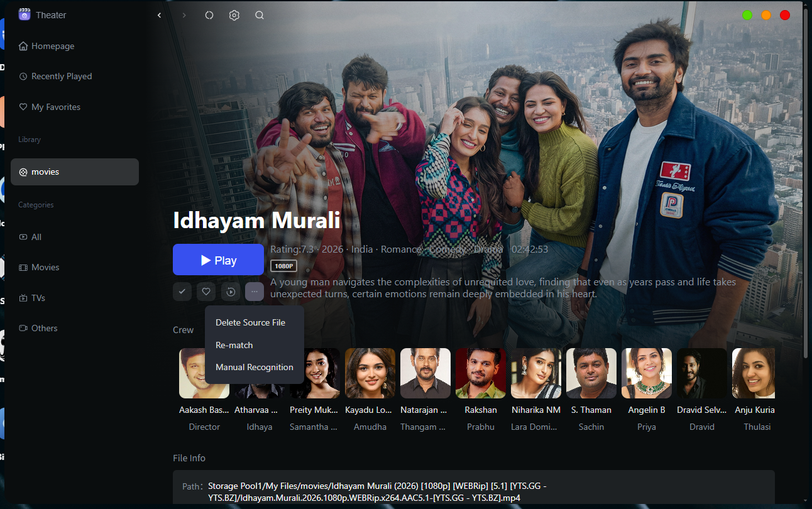Open Kayadu Lo... cast photo
The height and width of the screenshot is (509, 812).
coord(370,373)
